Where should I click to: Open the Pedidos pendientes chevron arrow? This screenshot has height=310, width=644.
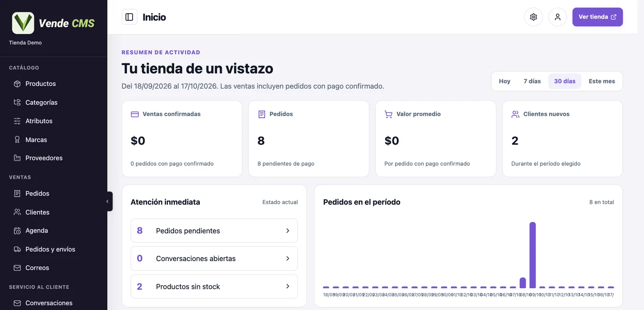point(288,231)
